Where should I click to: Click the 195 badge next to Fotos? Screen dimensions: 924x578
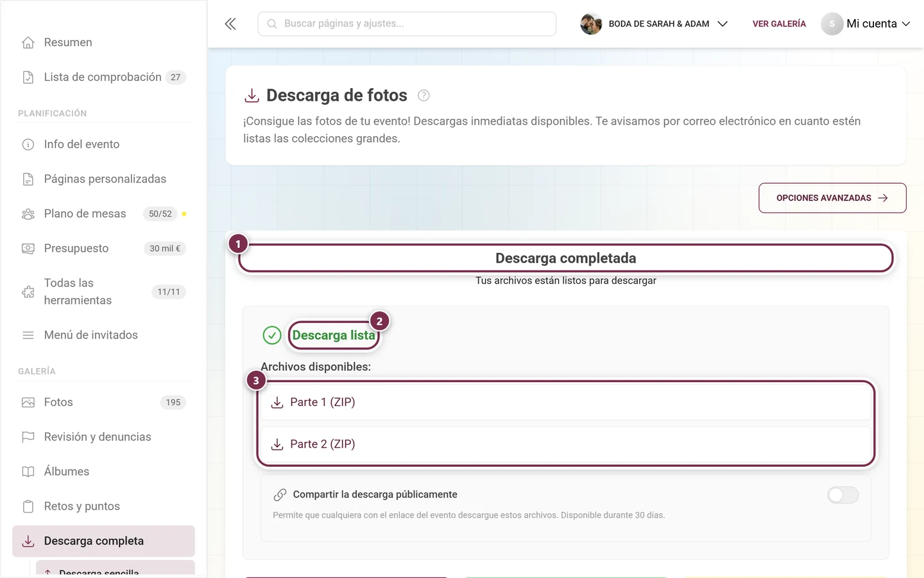173,403
